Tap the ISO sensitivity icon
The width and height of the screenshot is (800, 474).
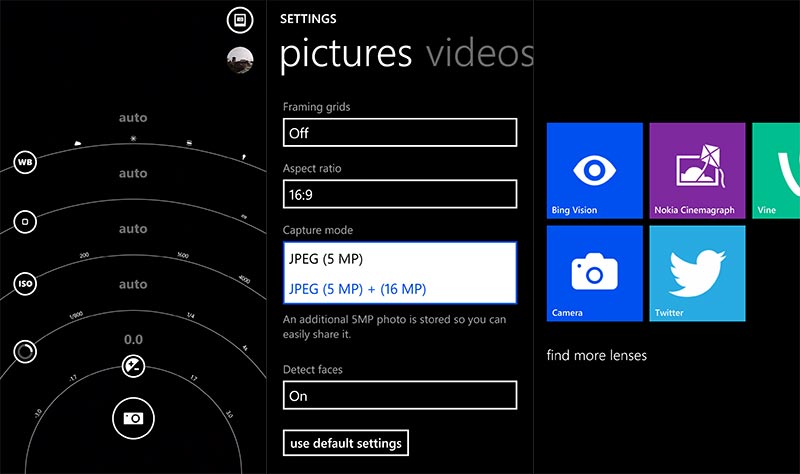coord(25,284)
